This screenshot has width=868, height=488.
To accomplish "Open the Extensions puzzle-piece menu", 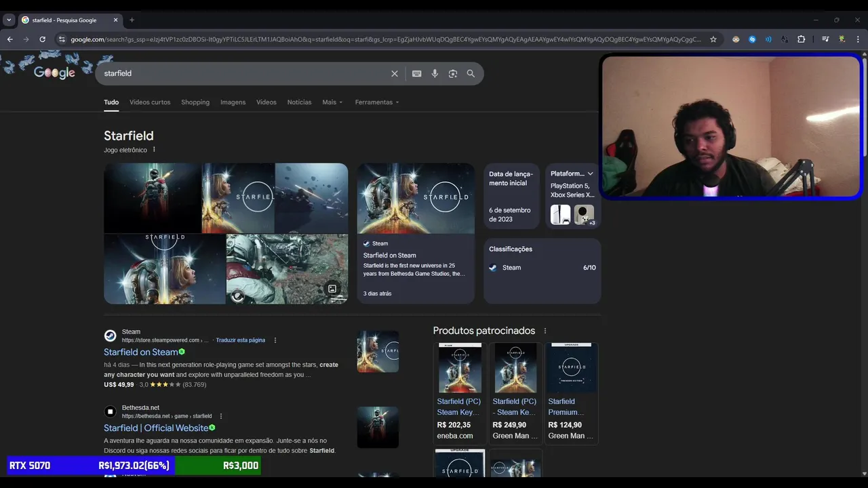I will tap(801, 39).
